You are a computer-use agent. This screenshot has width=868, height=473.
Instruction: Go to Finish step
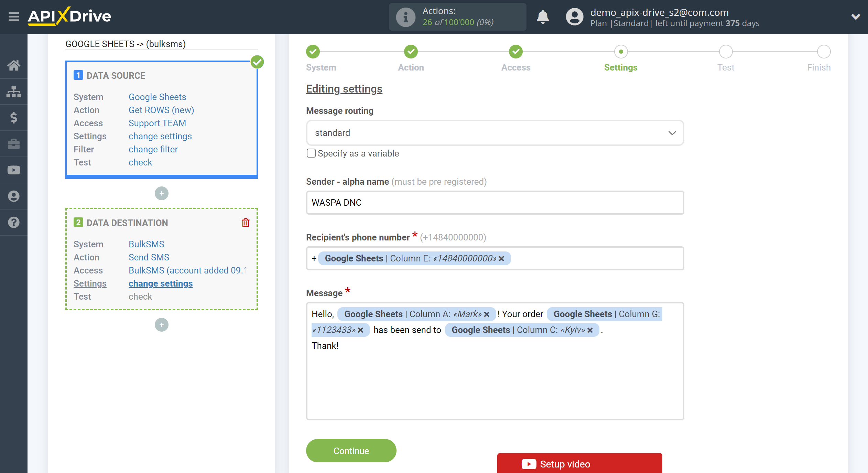tap(824, 52)
